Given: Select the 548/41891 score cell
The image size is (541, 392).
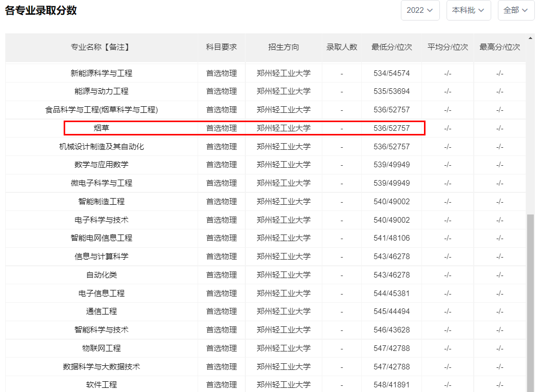Looking at the screenshot, I should click(x=392, y=385).
